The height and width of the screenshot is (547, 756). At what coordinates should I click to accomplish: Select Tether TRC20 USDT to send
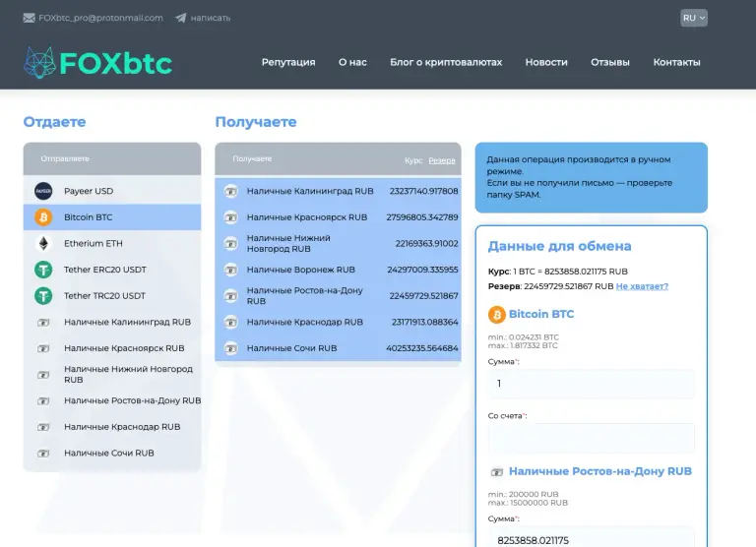click(112, 295)
